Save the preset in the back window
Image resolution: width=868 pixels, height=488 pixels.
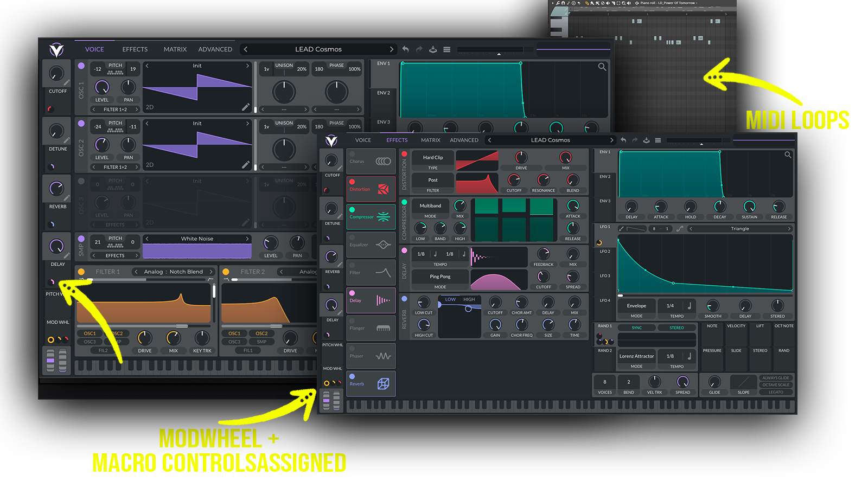coord(433,49)
